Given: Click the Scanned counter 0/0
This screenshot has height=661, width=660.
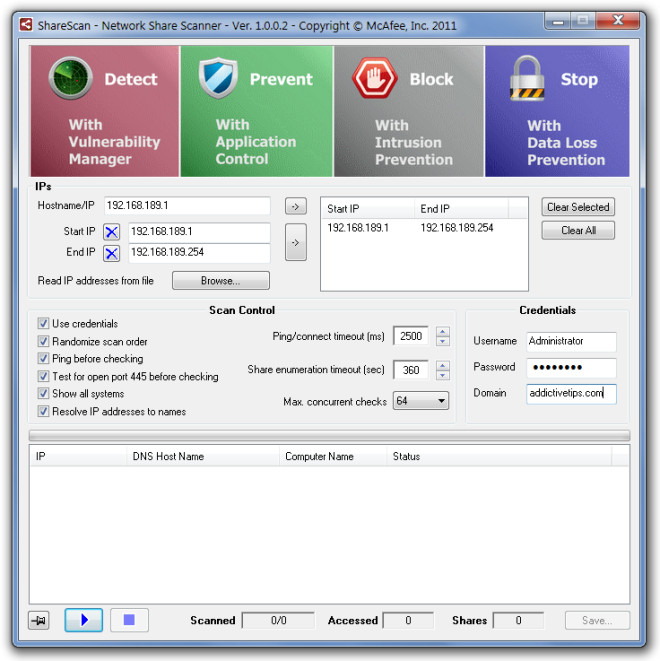Looking at the screenshot, I should coord(278,621).
